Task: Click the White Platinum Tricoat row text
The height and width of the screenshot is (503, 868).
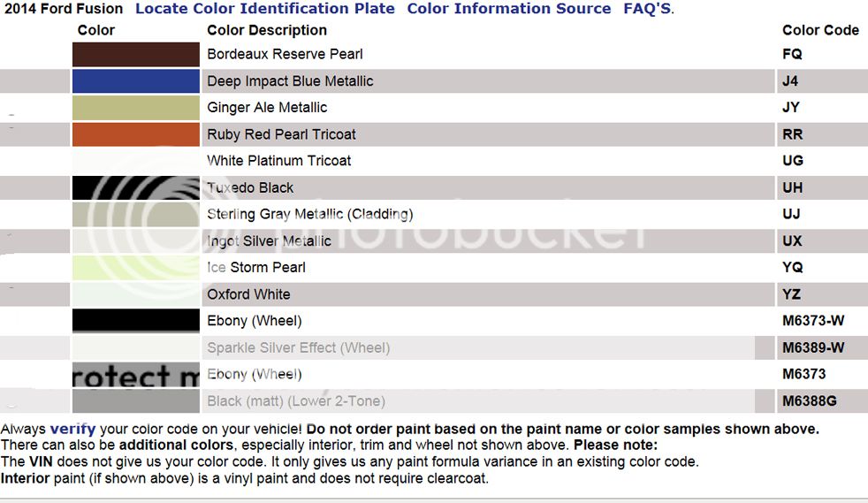Action: 279,161
